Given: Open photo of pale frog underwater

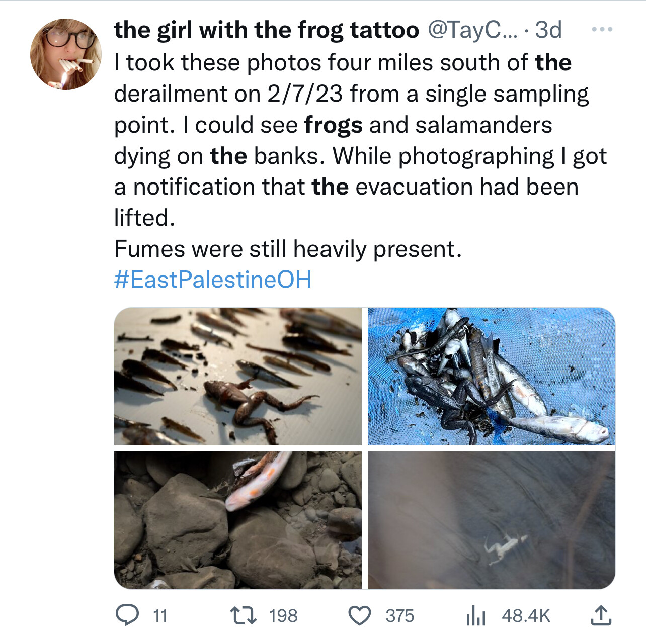Looking at the screenshot, I should (492, 520).
